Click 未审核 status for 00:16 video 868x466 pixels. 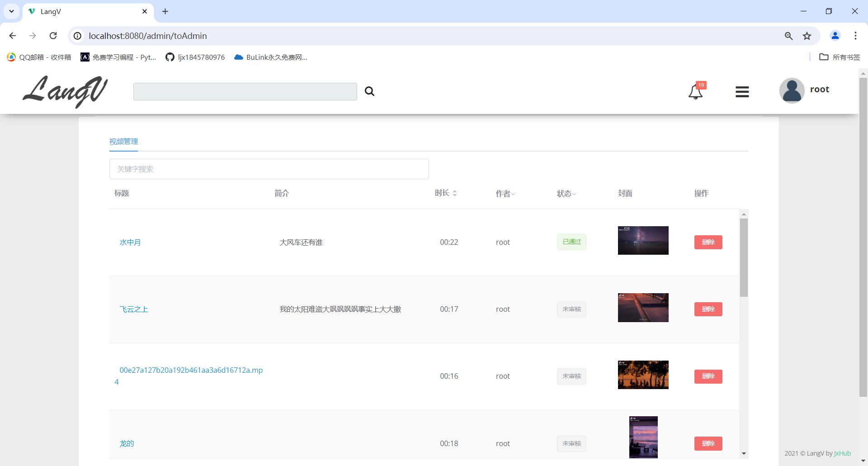coord(571,376)
